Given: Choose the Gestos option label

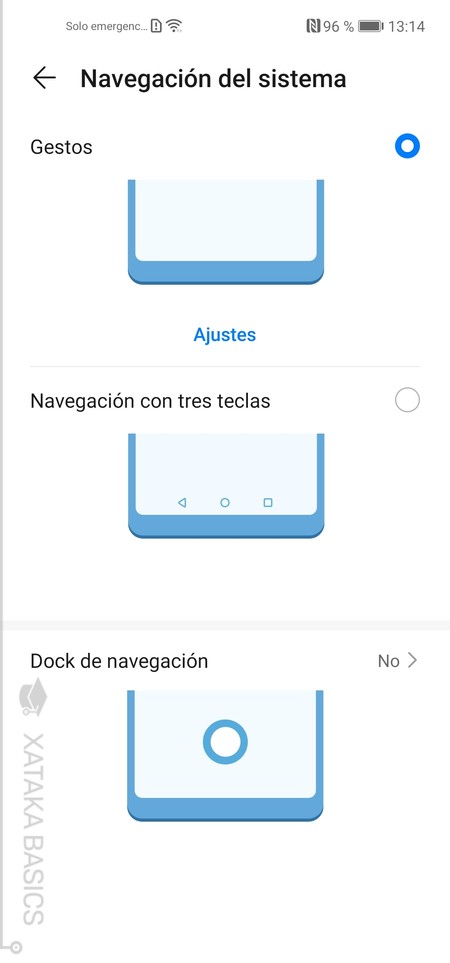Looking at the screenshot, I should pyautogui.click(x=61, y=147).
